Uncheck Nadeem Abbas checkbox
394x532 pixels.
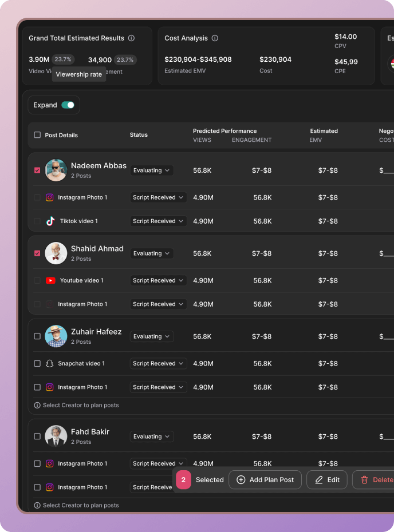point(37,170)
